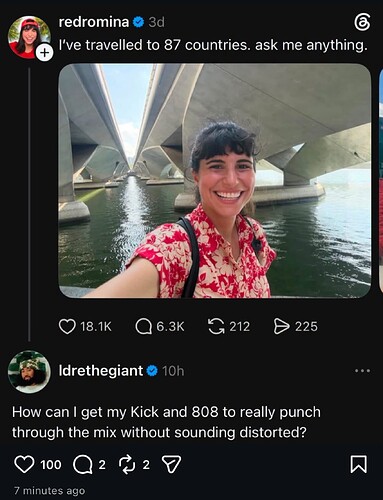This screenshot has height=500, width=383.
Task: Share redromina's post via the send icon
Action: [281, 326]
